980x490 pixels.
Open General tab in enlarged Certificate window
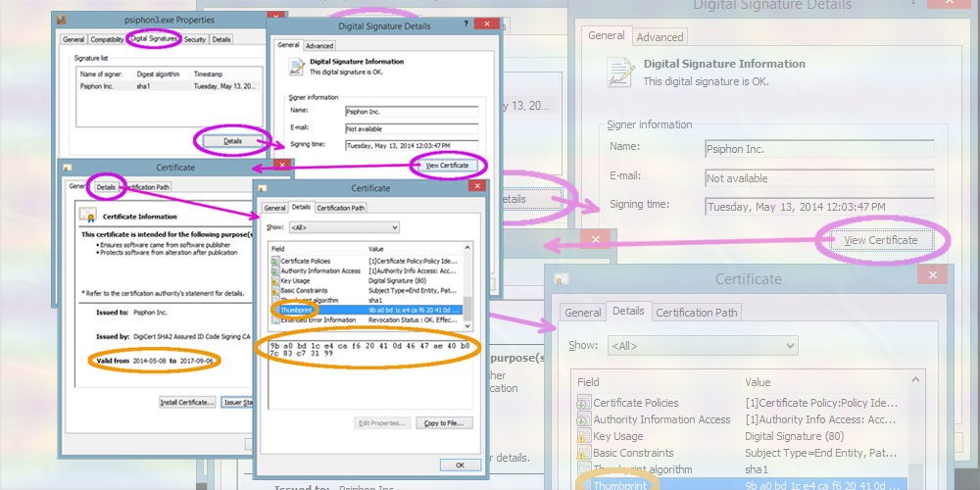(x=583, y=313)
